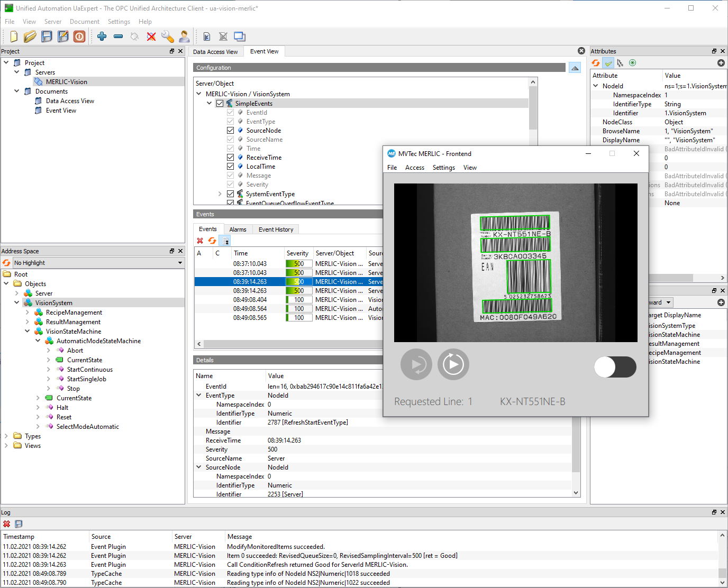The width and height of the screenshot is (728, 588).
Task: Toggle the SimpleEvents checkbox
Action: [x=220, y=104]
